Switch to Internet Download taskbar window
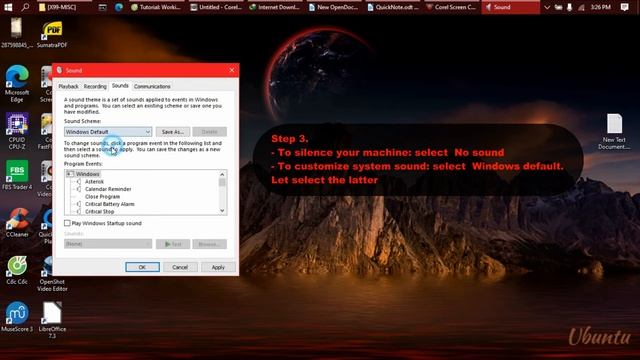The image size is (640, 360). click(275, 7)
